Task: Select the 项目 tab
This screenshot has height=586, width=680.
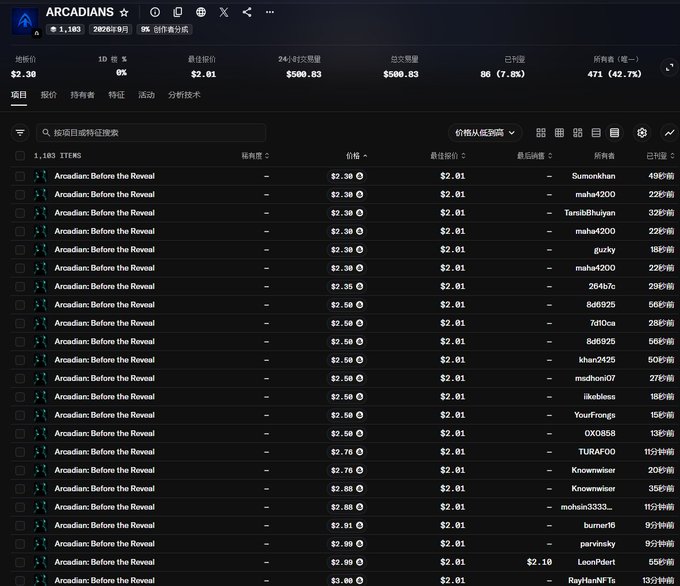Action: [19, 95]
